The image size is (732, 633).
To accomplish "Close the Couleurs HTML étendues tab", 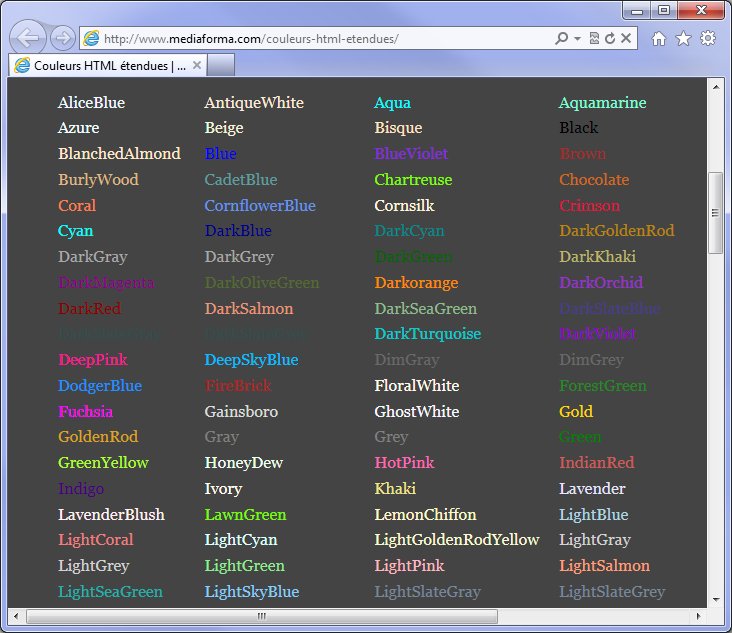I will pos(196,66).
